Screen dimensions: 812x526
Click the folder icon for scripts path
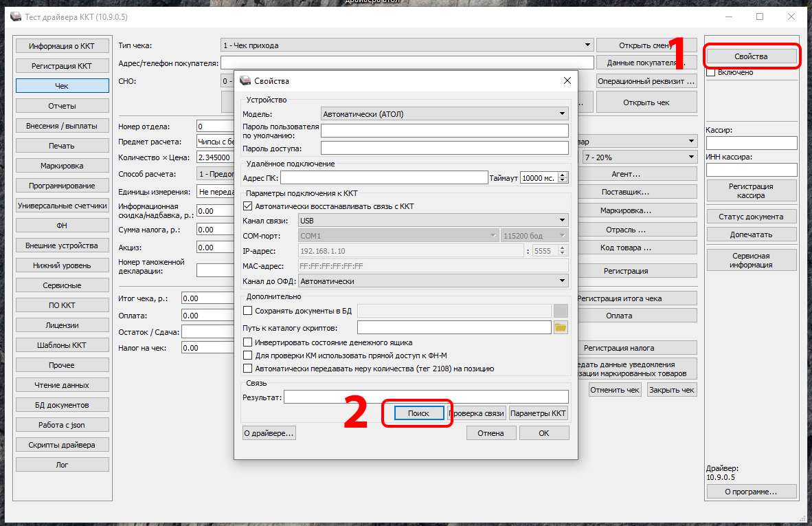click(x=561, y=327)
